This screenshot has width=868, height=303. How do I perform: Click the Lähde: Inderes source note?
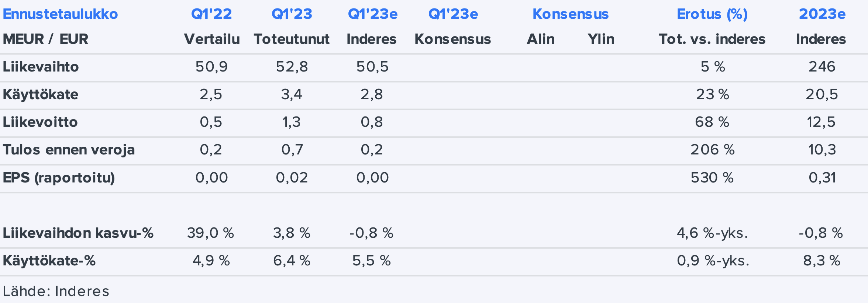pos(56,291)
